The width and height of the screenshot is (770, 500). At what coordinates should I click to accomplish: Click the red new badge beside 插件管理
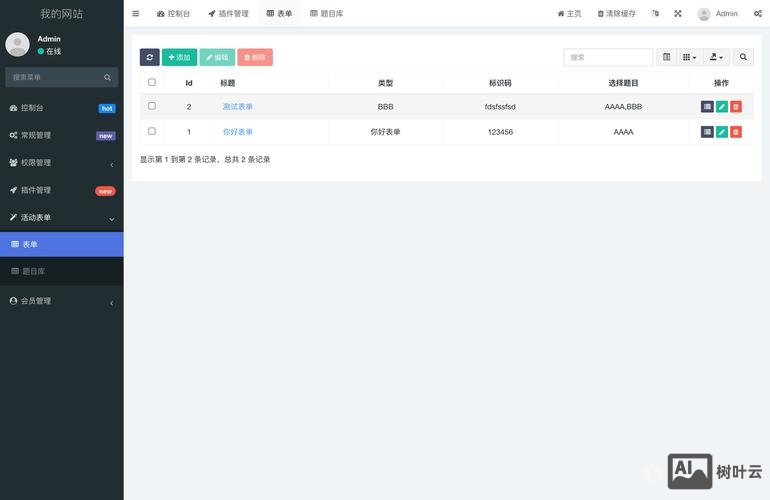106,191
